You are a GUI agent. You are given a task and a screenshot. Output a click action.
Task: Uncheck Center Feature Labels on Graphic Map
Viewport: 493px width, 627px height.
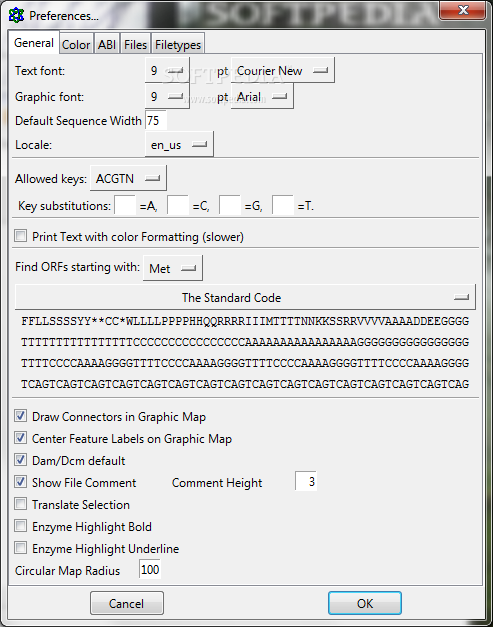[x=20, y=438]
